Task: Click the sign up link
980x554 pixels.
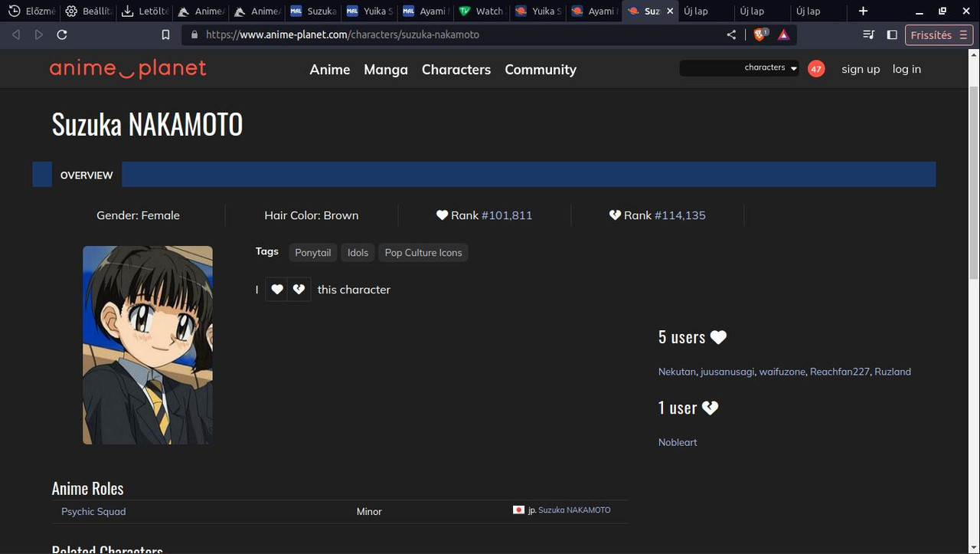Action: 861,69
